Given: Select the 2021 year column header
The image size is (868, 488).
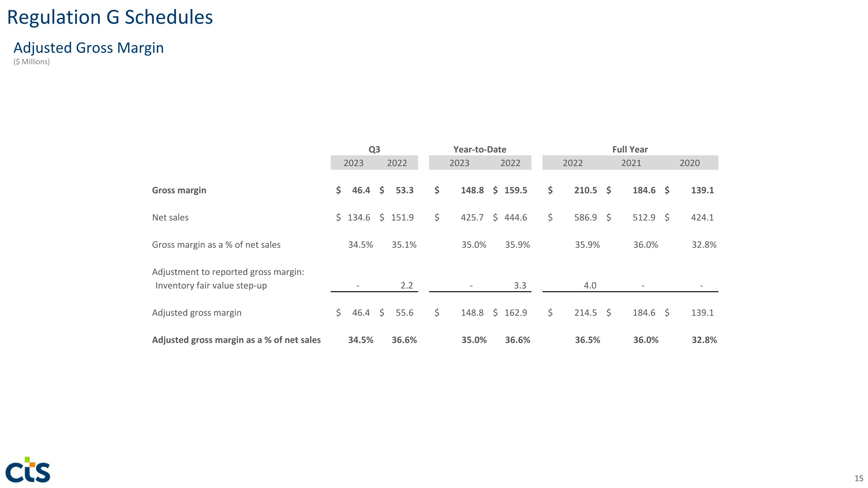Looking at the screenshot, I should [631, 163].
